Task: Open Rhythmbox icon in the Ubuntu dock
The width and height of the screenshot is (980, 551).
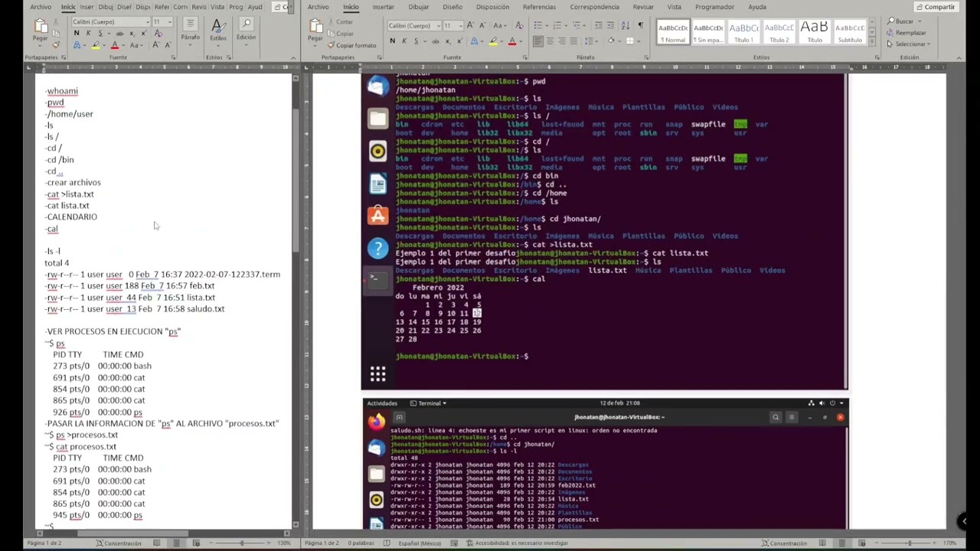Action: click(x=377, y=152)
